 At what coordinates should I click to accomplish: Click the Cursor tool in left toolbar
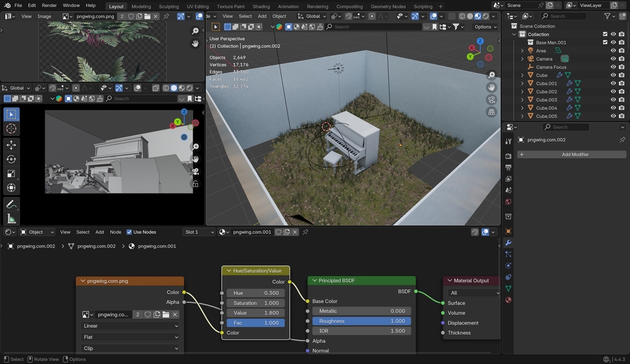point(11,129)
